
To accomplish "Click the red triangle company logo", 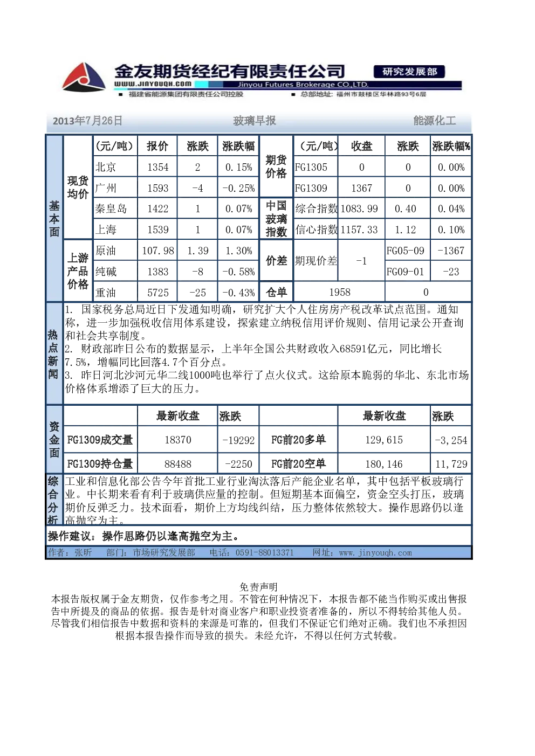I will click(84, 77).
